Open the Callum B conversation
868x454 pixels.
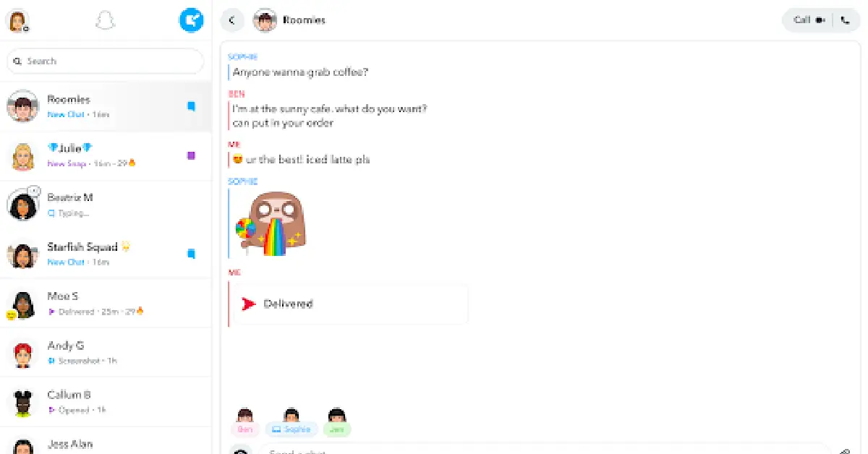pos(106,401)
